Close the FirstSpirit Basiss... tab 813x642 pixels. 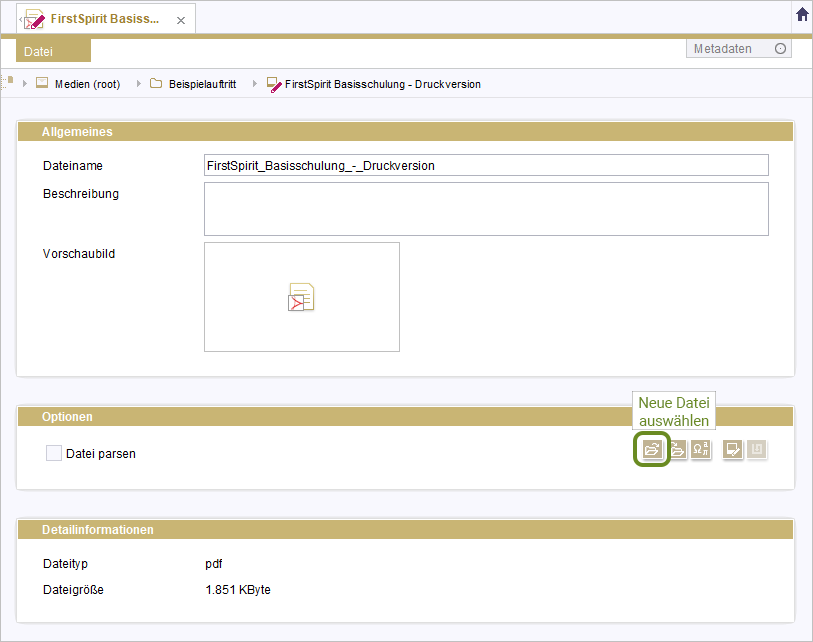181,20
